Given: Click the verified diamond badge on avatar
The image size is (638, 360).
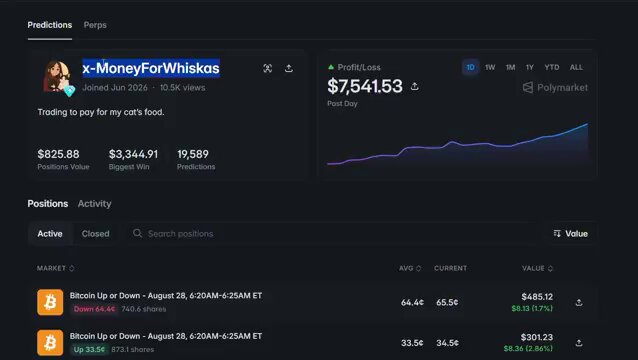Looking at the screenshot, I should tap(70, 91).
